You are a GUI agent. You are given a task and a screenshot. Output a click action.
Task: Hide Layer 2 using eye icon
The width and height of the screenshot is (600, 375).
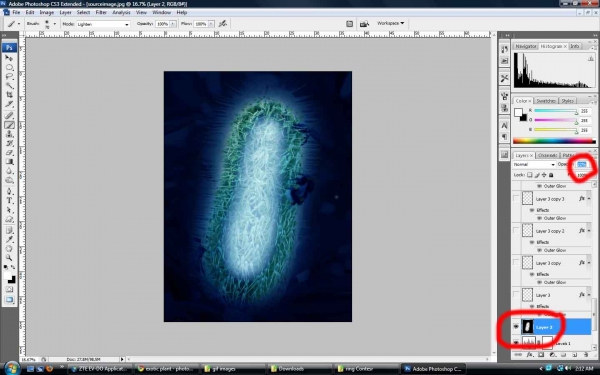[516, 327]
